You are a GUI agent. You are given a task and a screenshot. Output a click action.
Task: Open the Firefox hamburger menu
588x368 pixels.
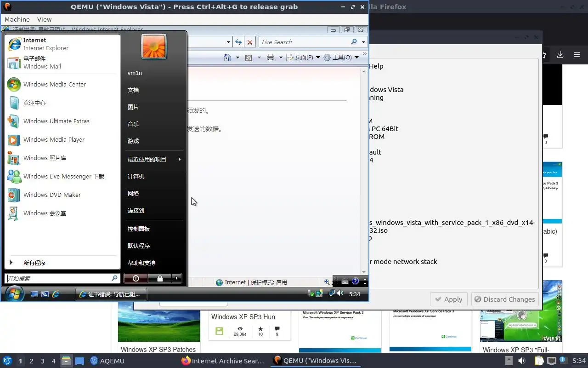[x=577, y=55]
